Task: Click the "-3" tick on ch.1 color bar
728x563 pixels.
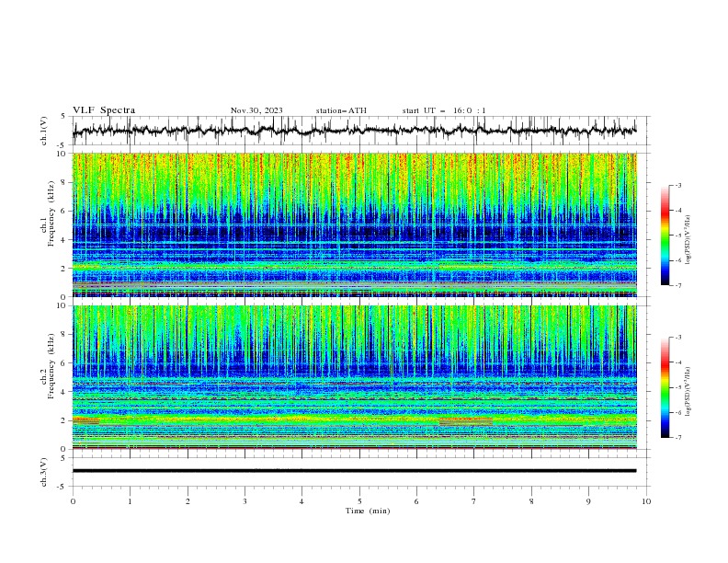Action: 677,185
